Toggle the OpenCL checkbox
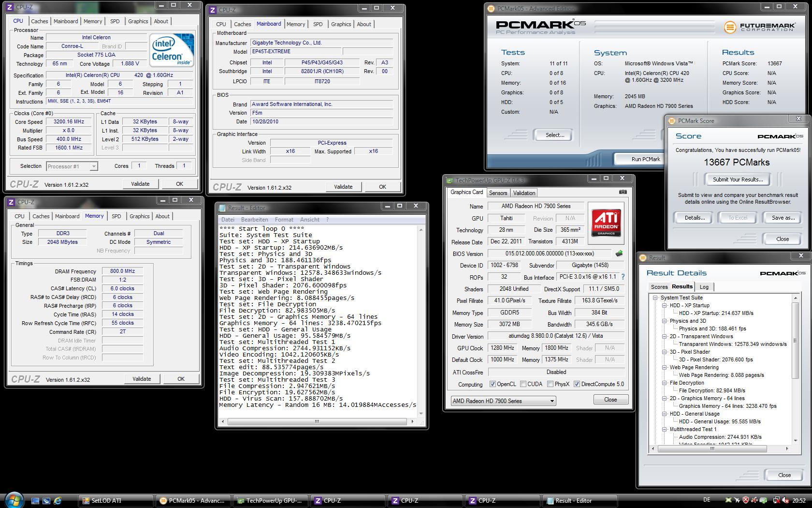Screen dimensions: 812x508 click(493, 384)
